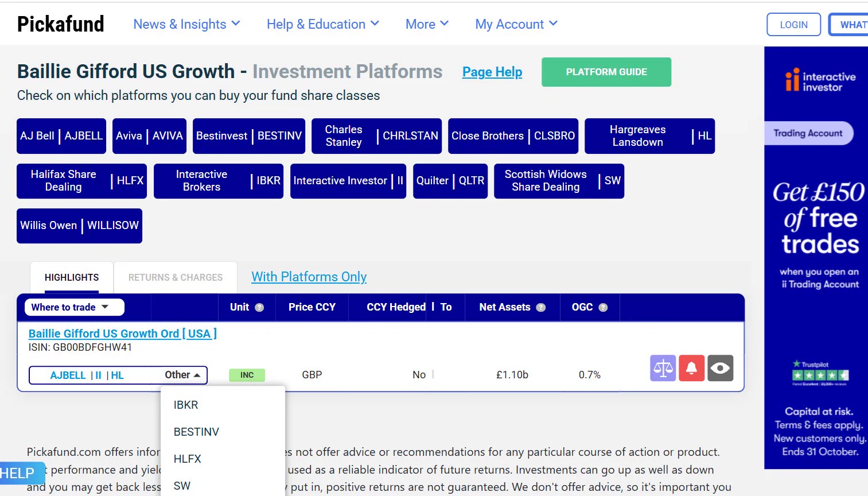Set an alert with the red bell icon
The width and height of the screenshot is (868, 496).
692,368
